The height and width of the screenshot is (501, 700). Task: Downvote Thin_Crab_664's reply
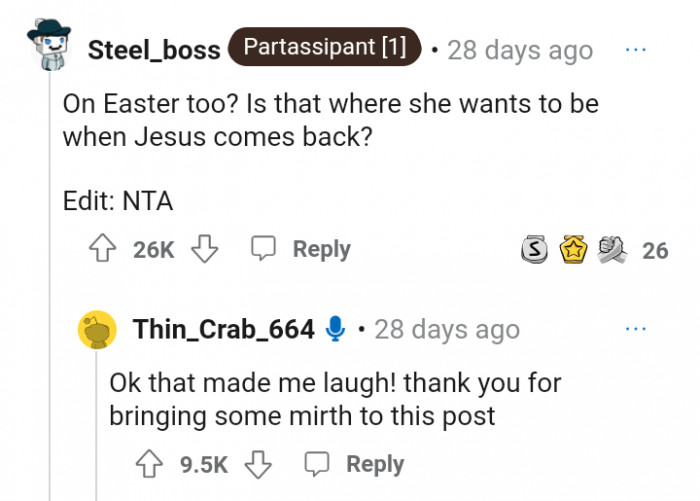point(259,464)
